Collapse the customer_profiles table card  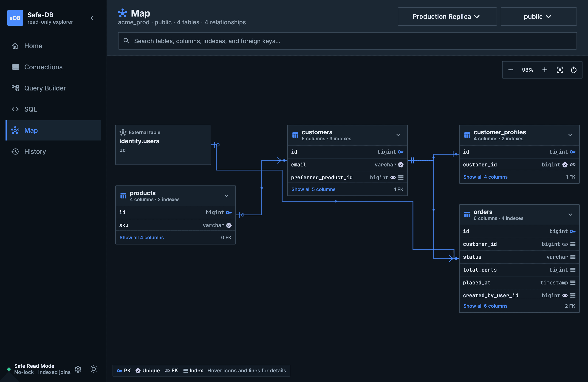coord(570,135)
